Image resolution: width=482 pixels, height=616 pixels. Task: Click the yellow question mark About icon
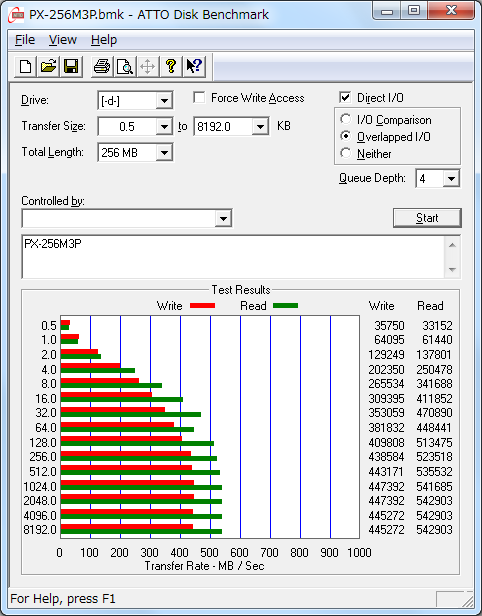coord(171,66)
